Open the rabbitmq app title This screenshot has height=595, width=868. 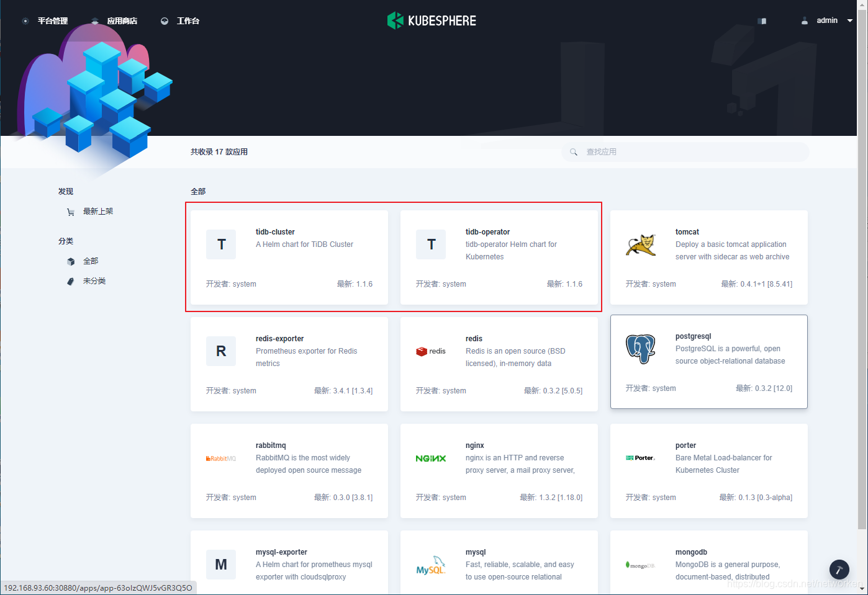(x=271, y=445)
